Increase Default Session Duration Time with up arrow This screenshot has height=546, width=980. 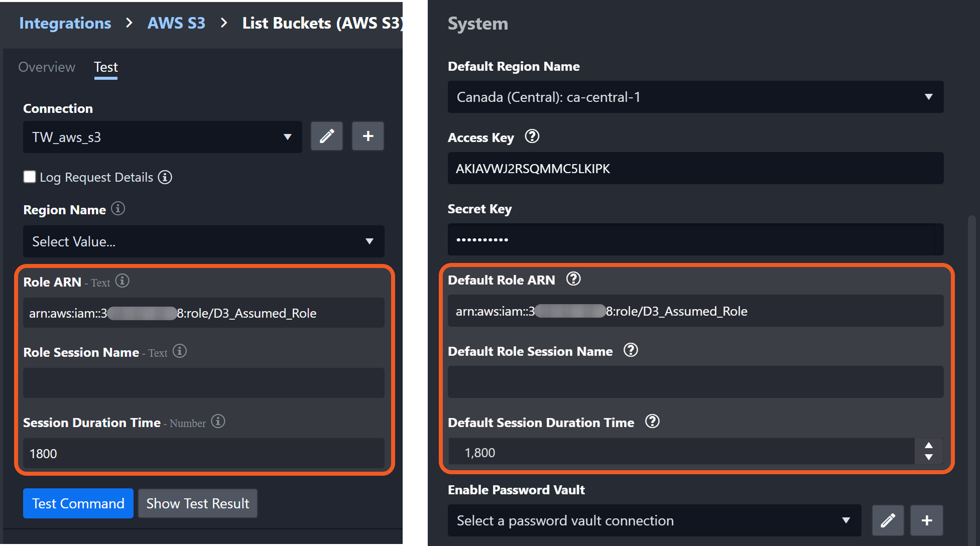point(928,446)
